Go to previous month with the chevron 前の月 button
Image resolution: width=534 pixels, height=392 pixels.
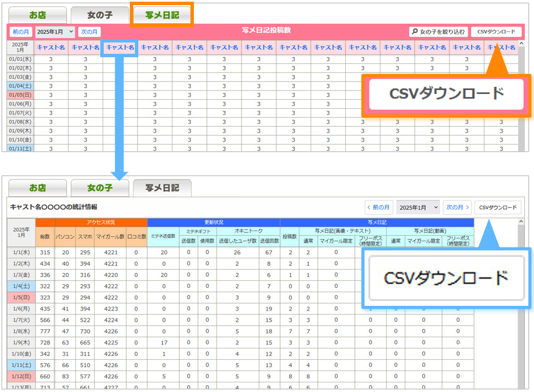click(378, 207)
